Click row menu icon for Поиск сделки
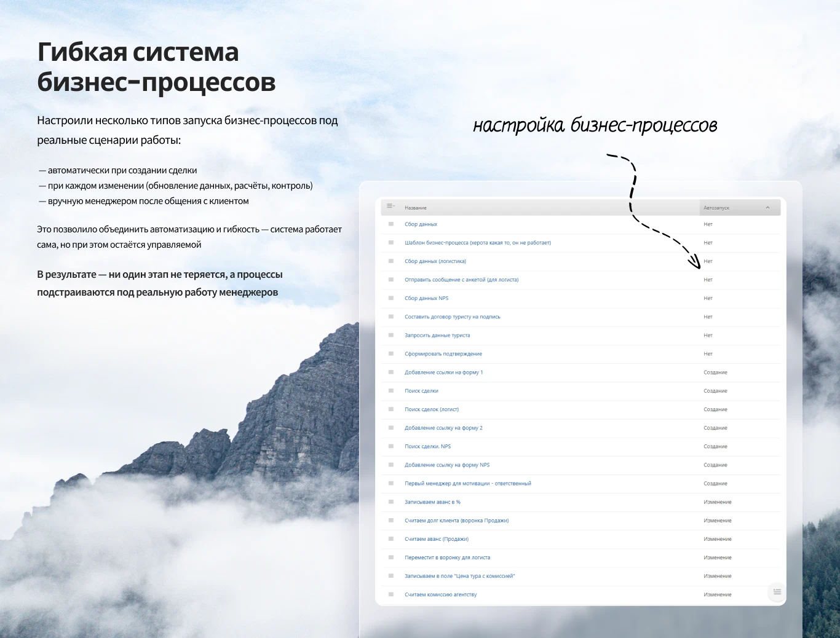This screenshot has width=840, height=638. [x=390, y=391]
